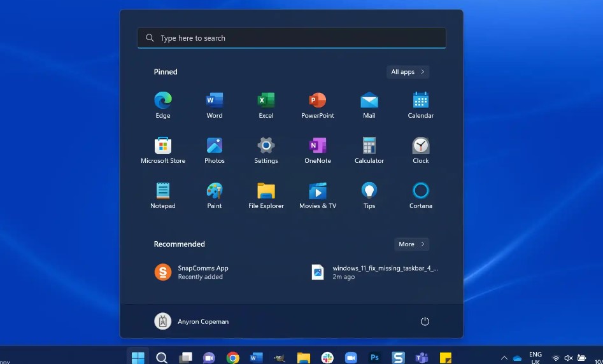Open Anyron Copeman account menu
603x364 pixels.
click(192, 321)
